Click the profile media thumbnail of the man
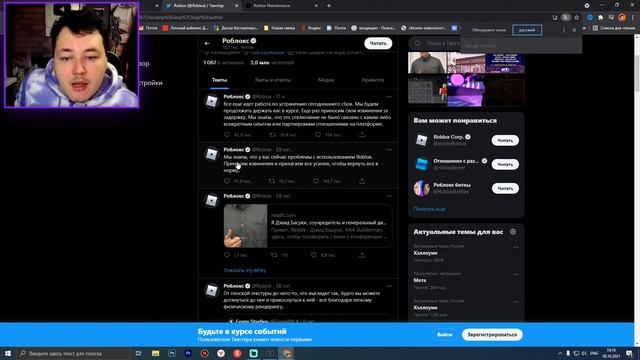This screenshot has width=640, height=360. coord(427,62)
